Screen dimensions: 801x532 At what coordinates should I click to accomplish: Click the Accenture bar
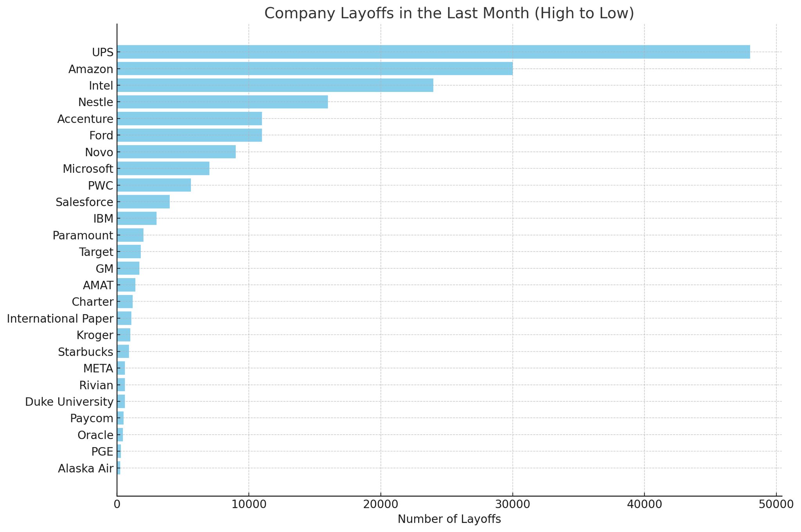(x=189, y=119)
